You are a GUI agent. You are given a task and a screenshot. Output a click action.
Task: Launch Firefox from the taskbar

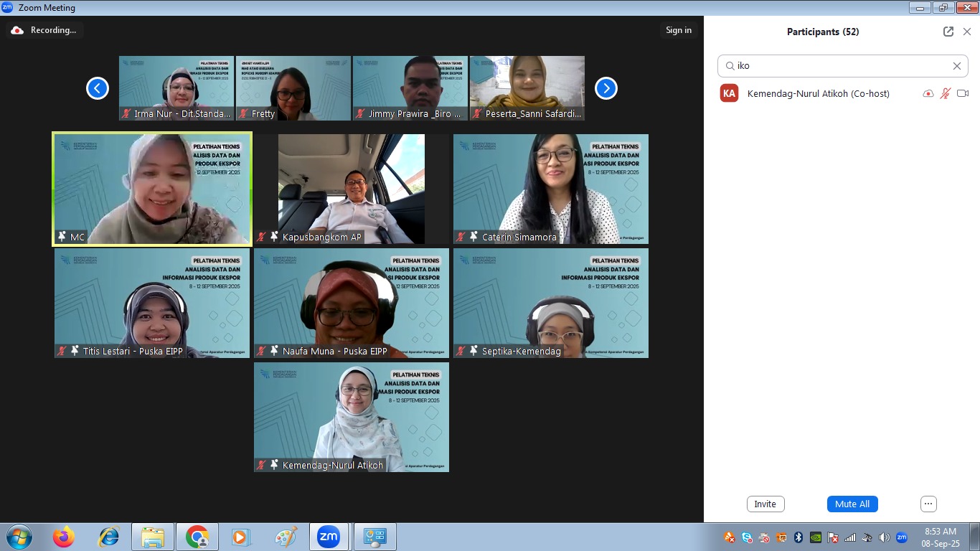(64, 537)
